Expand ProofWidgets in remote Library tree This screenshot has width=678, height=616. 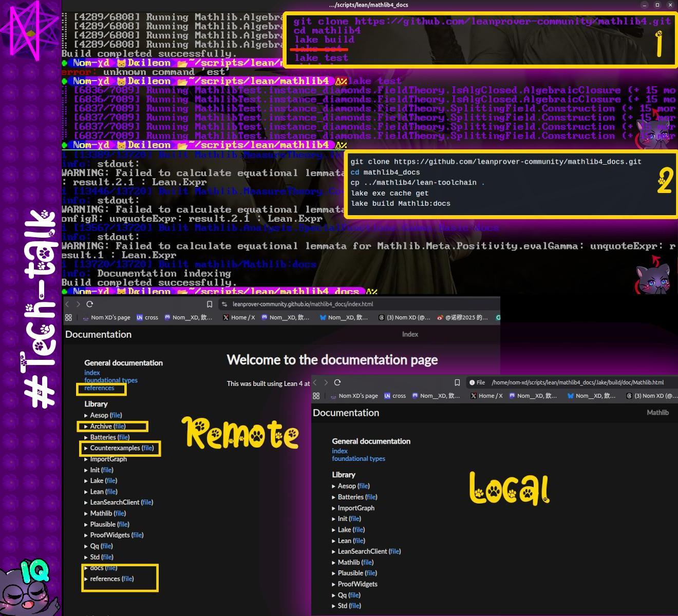(86, 535)
